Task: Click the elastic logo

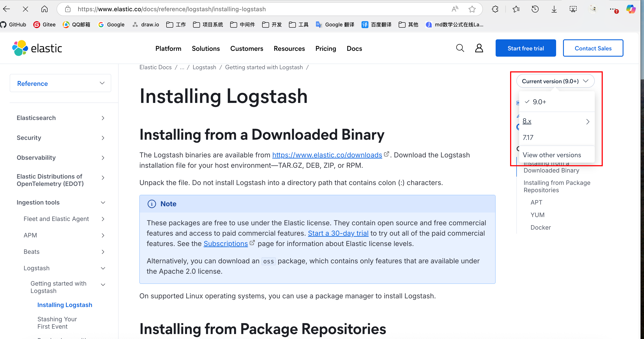Action: pyautogui.click(x=37, y=48)
